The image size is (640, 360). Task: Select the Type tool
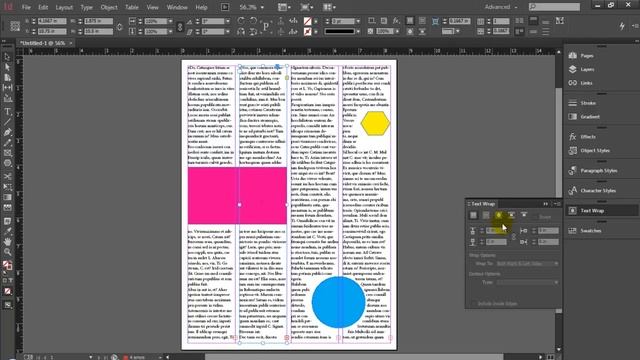point(7,111)
